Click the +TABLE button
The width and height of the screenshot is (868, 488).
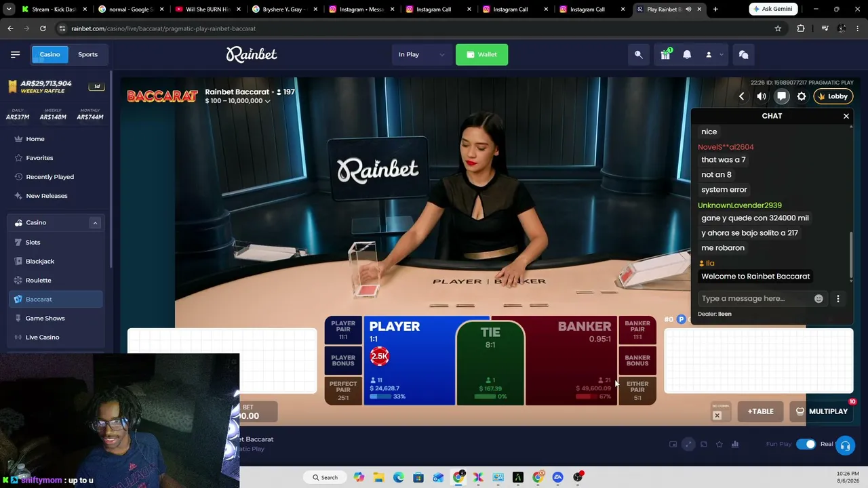[760, 411]
